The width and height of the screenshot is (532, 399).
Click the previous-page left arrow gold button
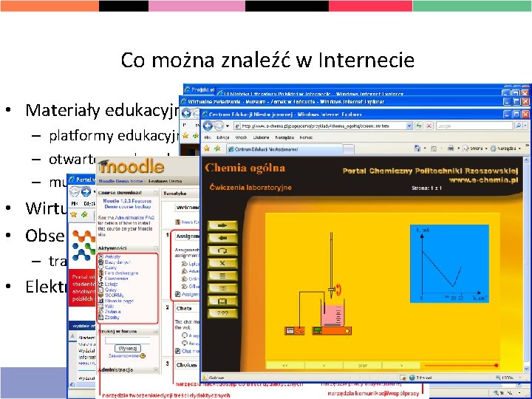(x=222, y=238)
